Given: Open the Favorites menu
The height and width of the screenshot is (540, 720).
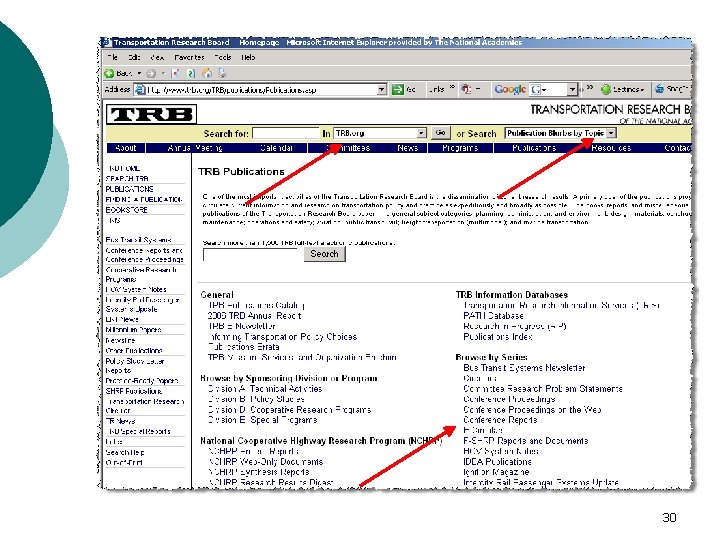Looking at the screenshot, I should coord(189,57).
